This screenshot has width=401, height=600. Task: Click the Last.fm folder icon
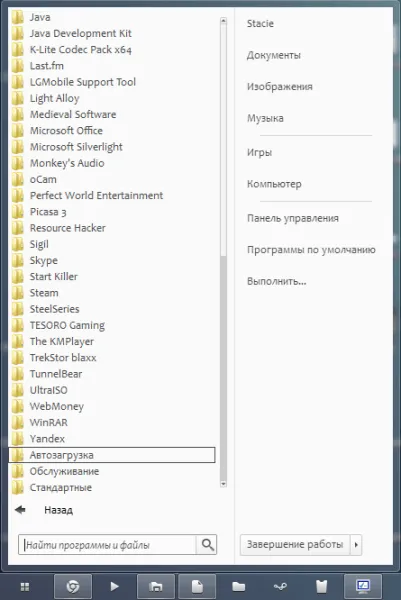click(18, 66)
